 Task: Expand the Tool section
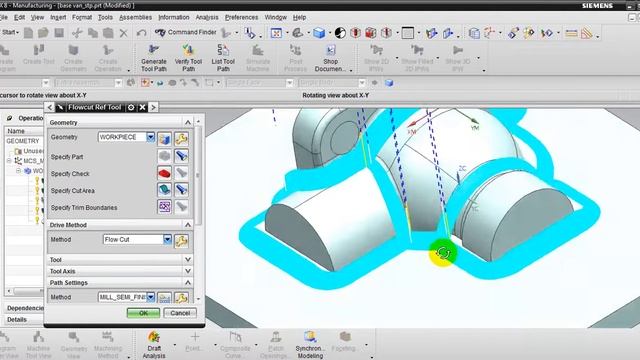188,260
